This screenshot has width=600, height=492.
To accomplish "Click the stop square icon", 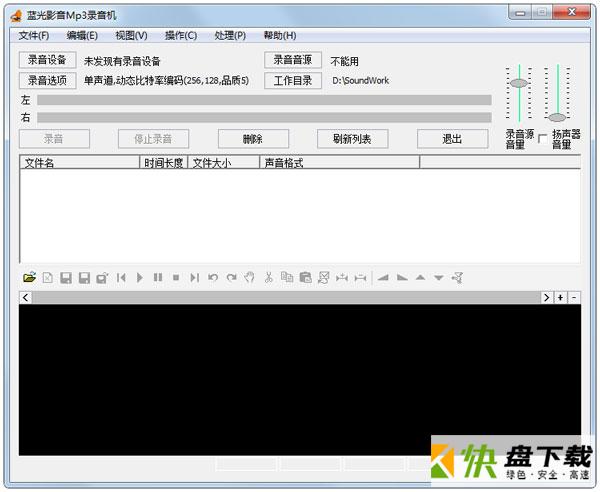I will [176, 277].
